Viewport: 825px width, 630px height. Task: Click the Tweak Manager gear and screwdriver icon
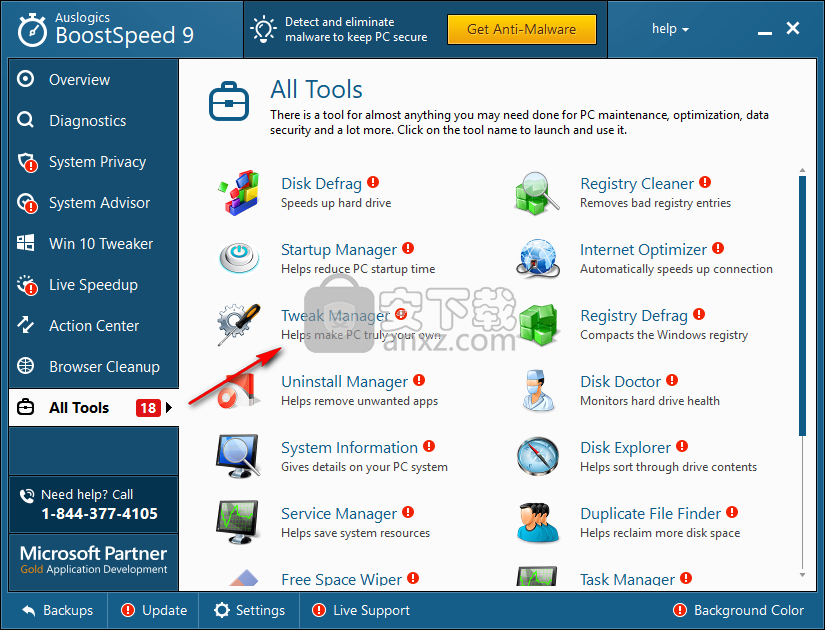coord(239,324)
